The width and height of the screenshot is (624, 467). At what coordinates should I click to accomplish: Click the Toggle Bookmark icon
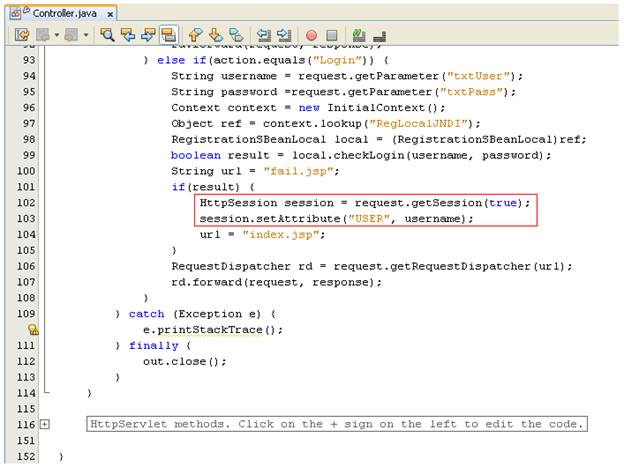coord(236,35)
